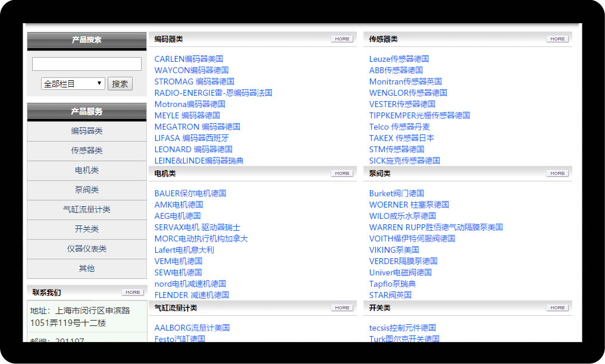
Task: Open MEGATRON 编码器德国 link
Action: [x=197, y=127]
